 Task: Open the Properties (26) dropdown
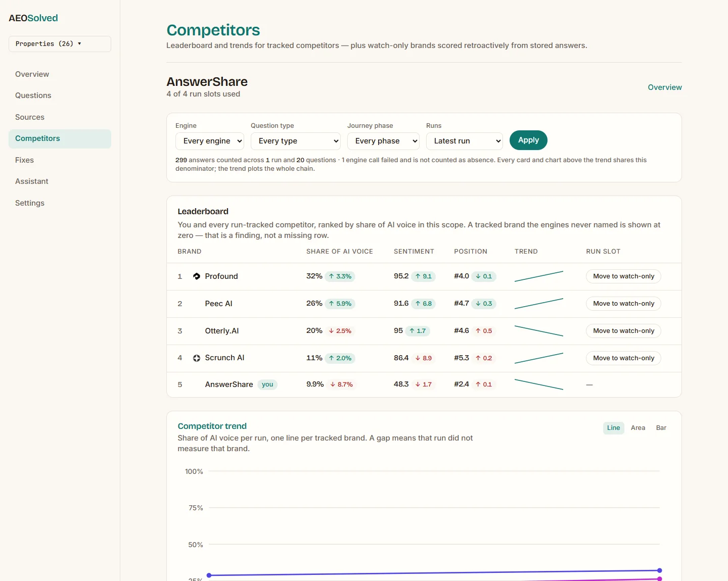point(60,44)
